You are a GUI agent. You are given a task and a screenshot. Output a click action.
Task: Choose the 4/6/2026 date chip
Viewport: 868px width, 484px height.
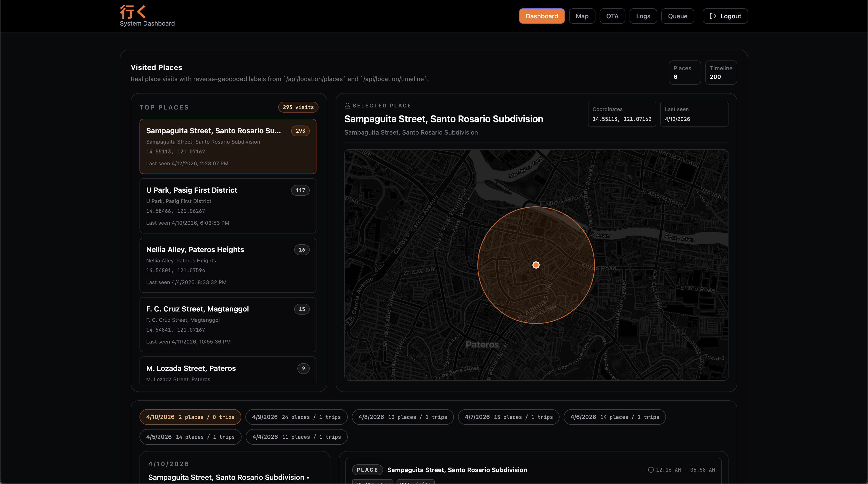pos(615,417)
